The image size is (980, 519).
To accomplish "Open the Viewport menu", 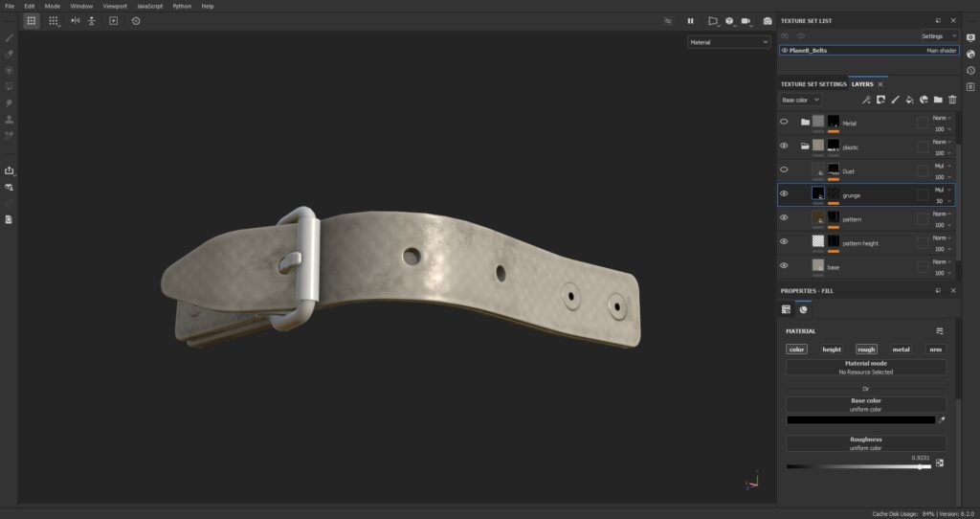I will point(115,7).
